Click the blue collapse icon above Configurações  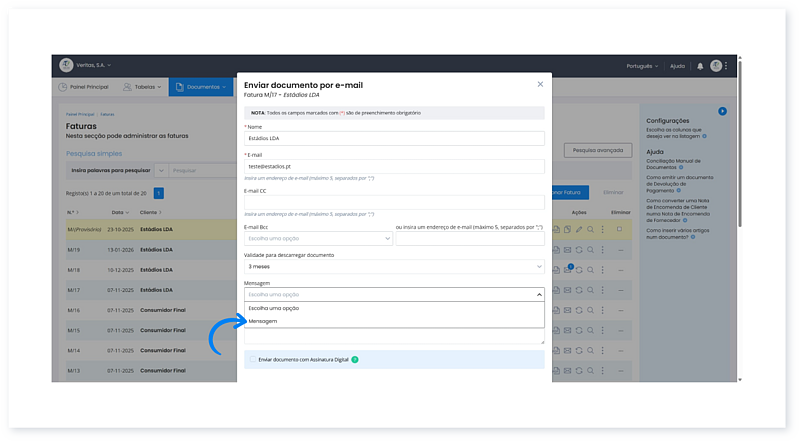pos(722,111)
